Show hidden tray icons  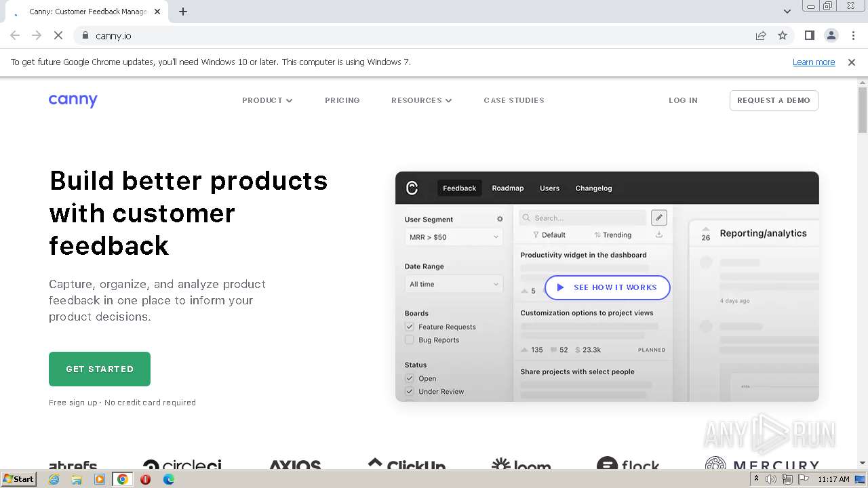(756, 479)
